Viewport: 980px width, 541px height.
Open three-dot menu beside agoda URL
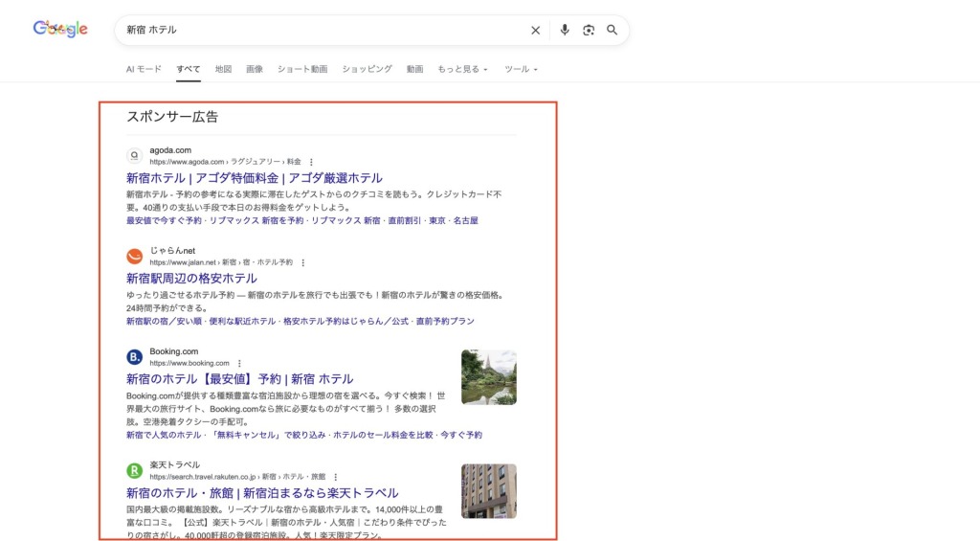click(x=311, y=162)
